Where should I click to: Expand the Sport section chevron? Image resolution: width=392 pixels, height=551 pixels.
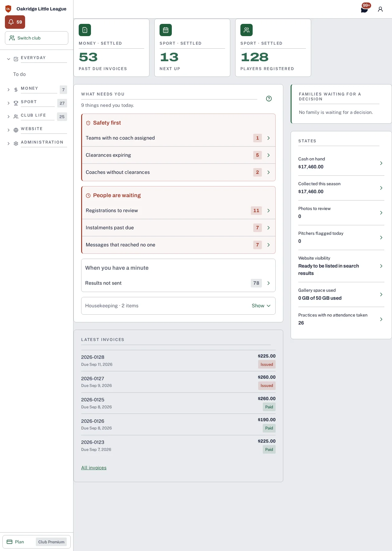9,103
